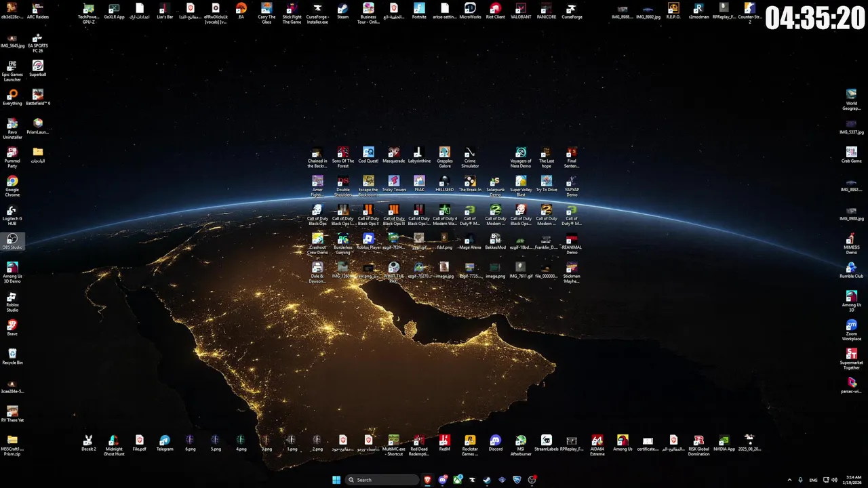Click the Windows Start button
868x488 pixels.
(x=336, y=480)
